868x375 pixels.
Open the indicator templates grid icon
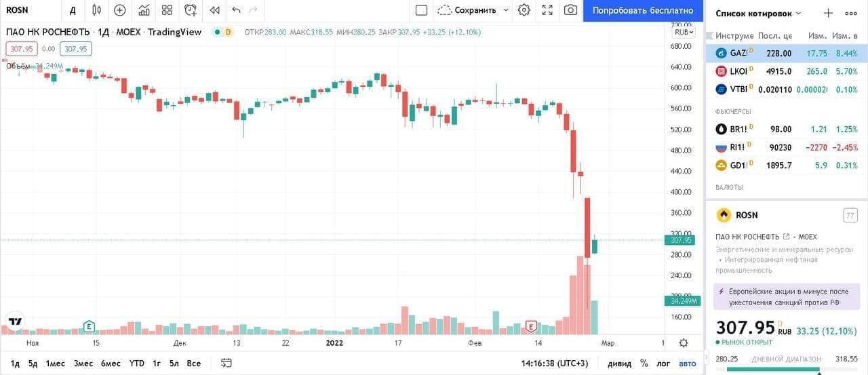coord(167,10)
